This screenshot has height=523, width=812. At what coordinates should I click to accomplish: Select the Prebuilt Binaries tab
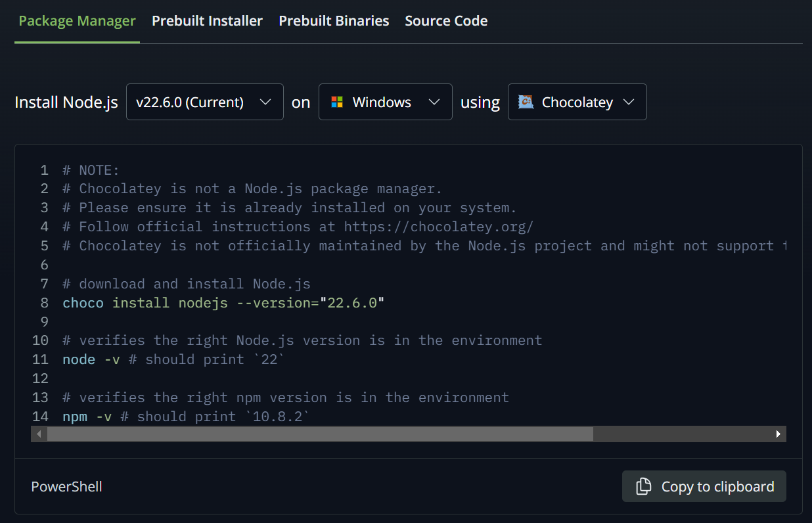(x=334, y=21)
